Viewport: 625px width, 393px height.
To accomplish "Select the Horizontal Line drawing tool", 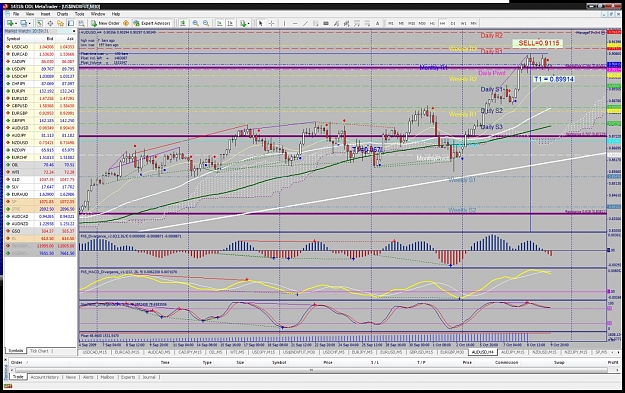I will coord(295,23).
